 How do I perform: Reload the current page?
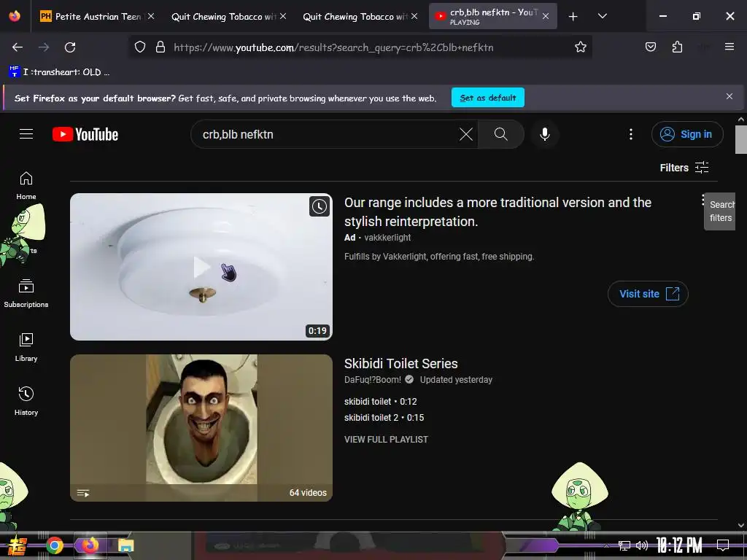70,47
